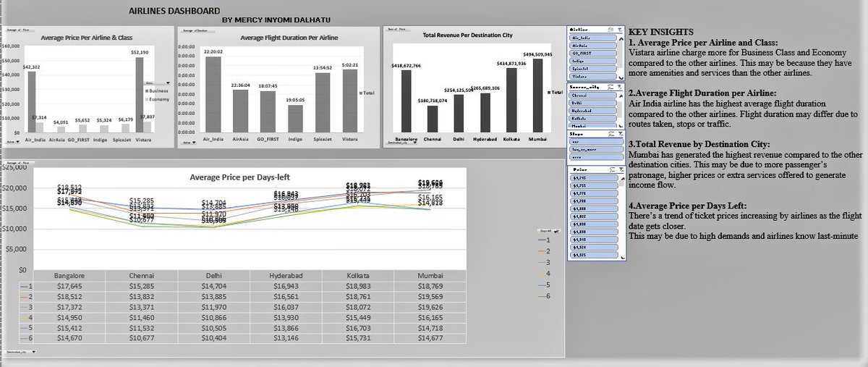Select SpiceJet in the Airline slicer
868x367 pixels.
[593, 68]
